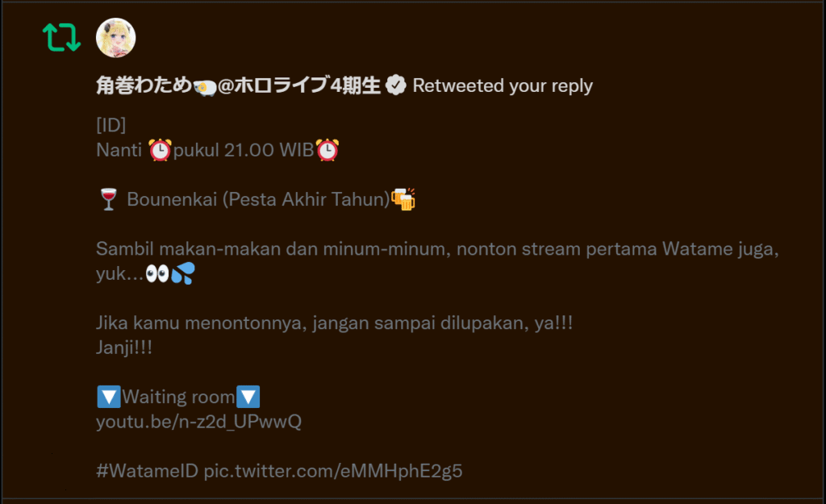Click the blue verified badge
The height and width of the screenshot is (504, 826).
click(395, 85)
